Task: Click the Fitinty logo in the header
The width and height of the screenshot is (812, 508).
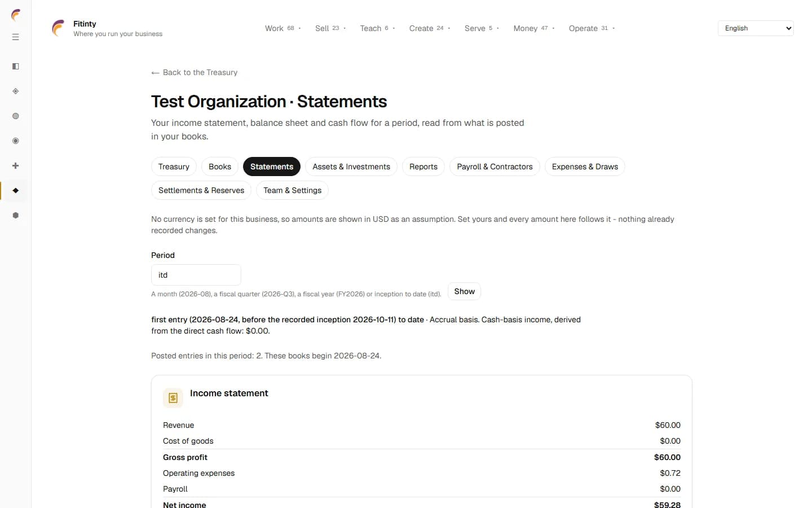Action: pyautogui.click(x=58, y=28)
